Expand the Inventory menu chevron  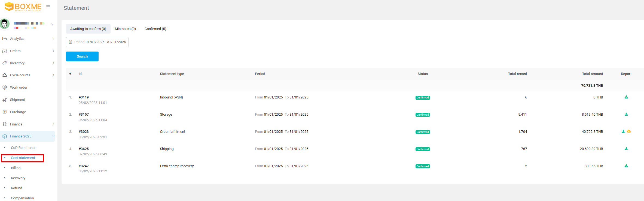[x=53, y=63]
